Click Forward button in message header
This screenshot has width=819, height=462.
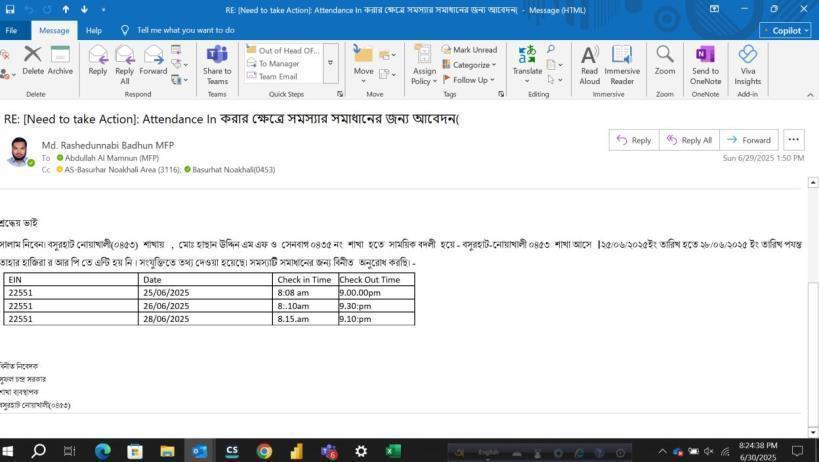point(749,140)
